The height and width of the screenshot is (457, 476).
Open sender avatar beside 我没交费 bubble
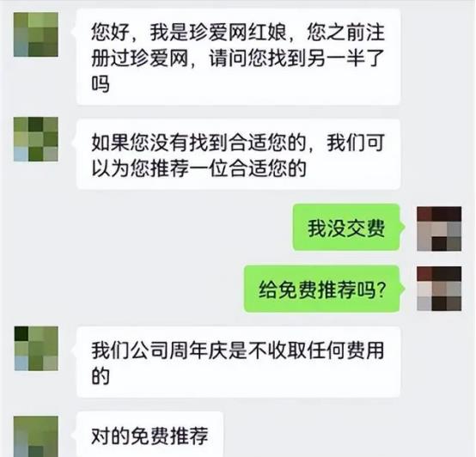[439, 228]
